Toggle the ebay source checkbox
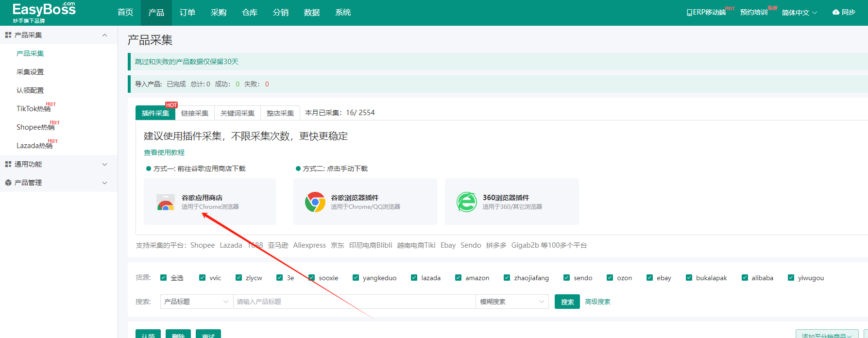Image resolution: width=868 pixels, height=338 pixels. click(x=650, y=278)
